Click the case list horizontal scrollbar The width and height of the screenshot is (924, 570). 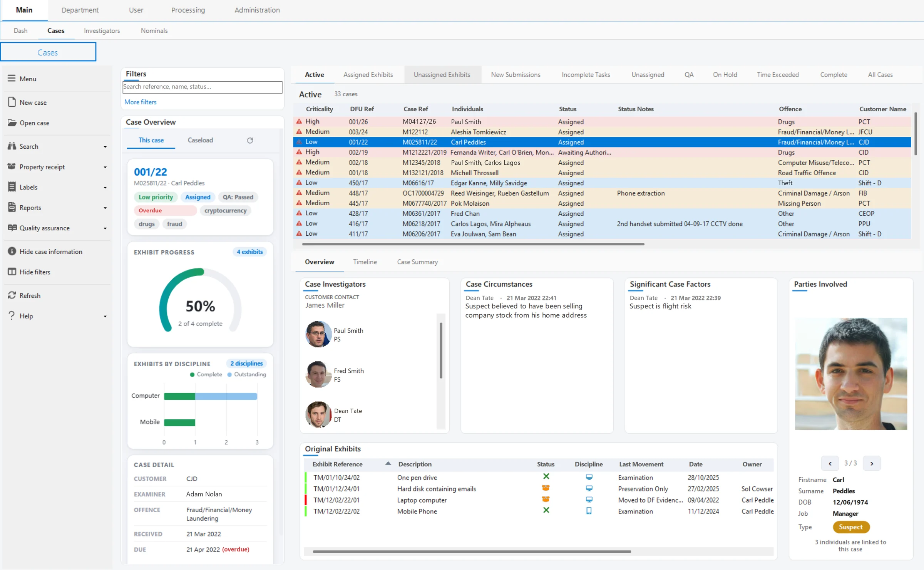click(x=473, y=244)
